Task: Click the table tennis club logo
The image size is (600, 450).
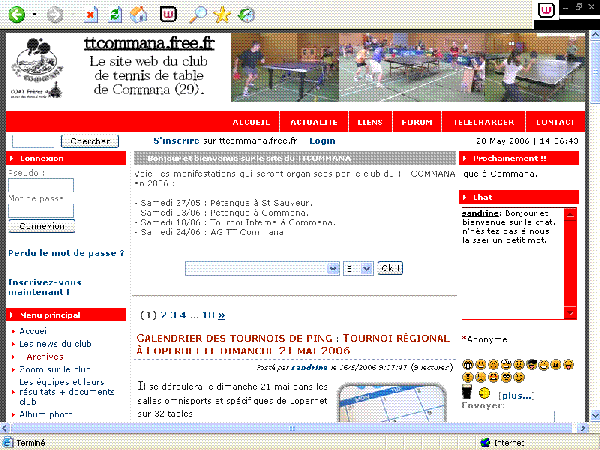Action: [37, 68]
